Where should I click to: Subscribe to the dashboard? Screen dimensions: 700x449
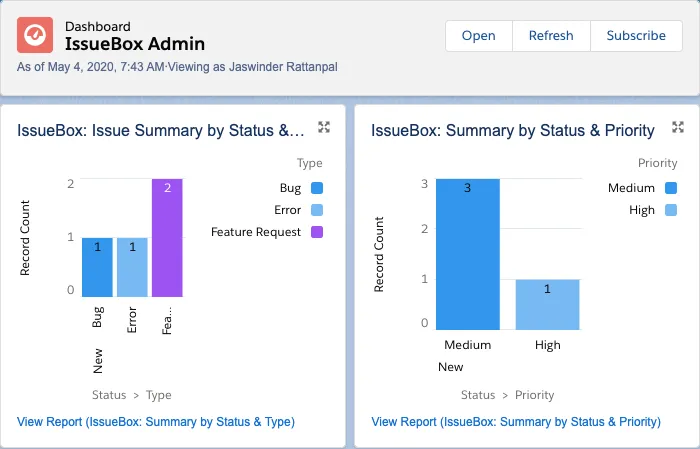pos(636,36)
